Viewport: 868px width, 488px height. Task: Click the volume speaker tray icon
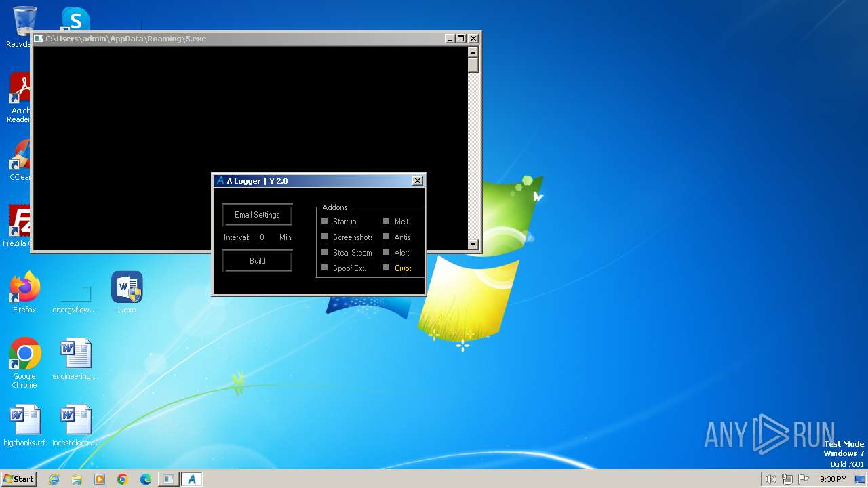770,479
